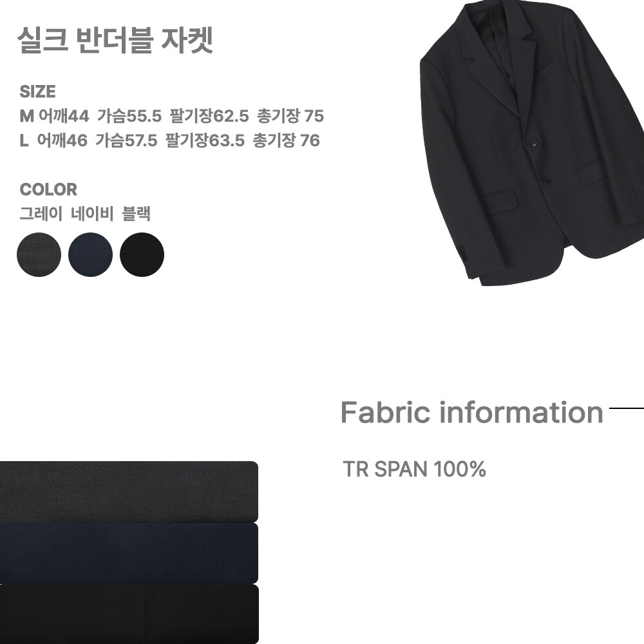
Task: Click the jacket's front buttons
Action: pos(539,161)
